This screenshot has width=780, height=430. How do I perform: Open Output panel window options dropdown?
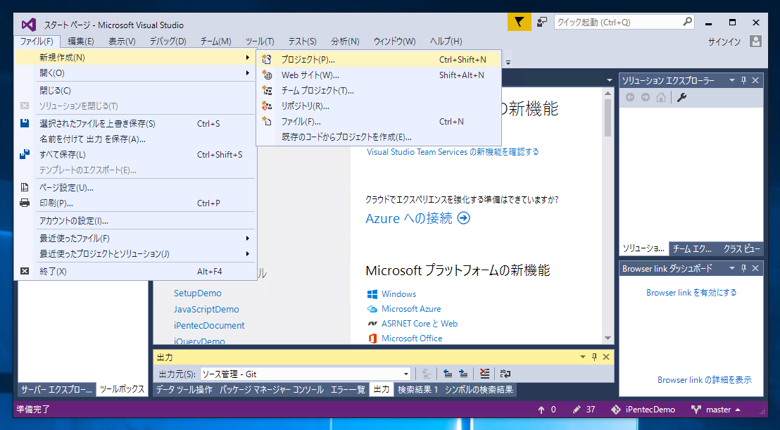(x=583, y=357)
